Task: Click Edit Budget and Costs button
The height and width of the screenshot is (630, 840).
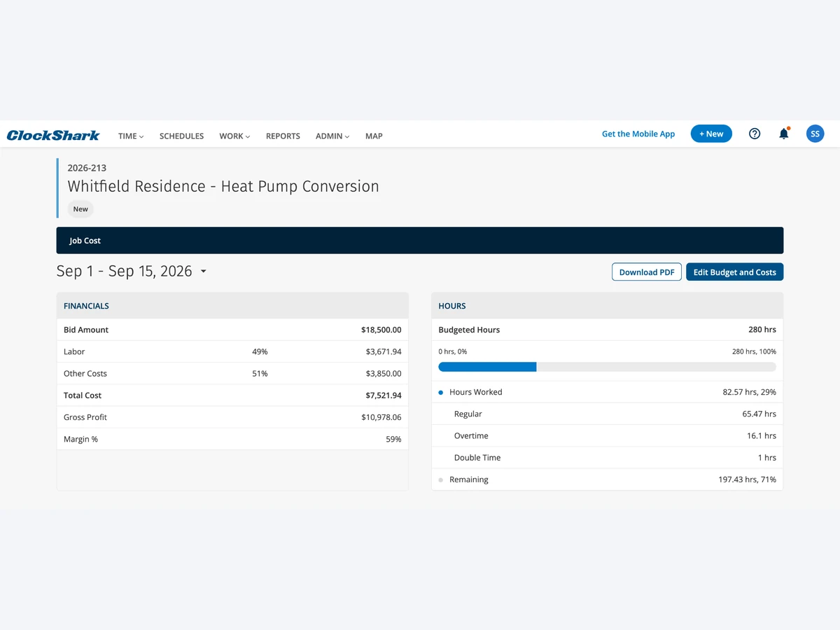Action: pos(735,272)
